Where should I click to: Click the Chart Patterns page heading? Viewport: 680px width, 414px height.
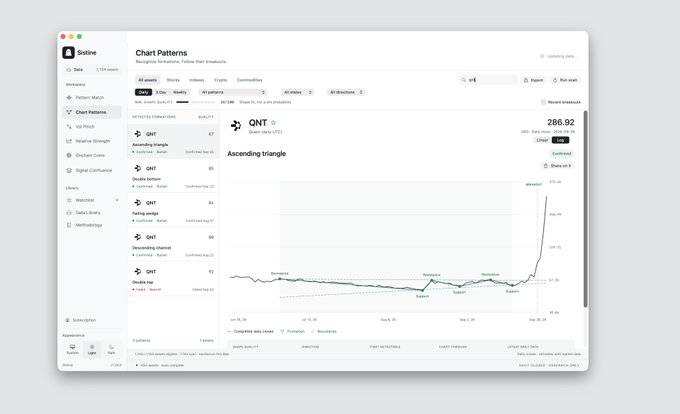tap(161, 53)
